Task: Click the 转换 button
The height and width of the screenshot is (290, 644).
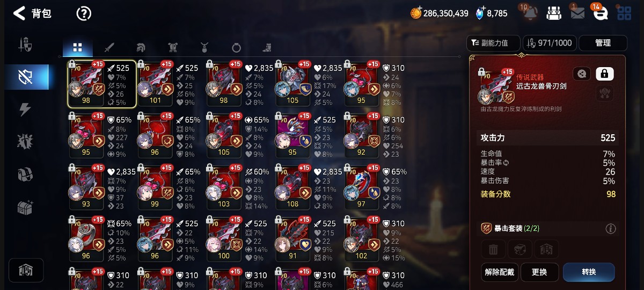Action: pyautogui.click(x=589, y=272)
